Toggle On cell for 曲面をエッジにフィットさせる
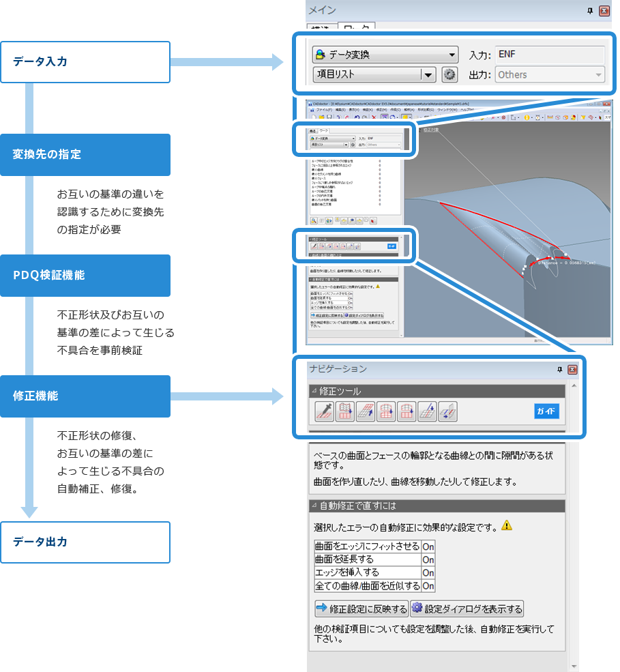This screenshot has height=672, width=620. tap(428, 546)
